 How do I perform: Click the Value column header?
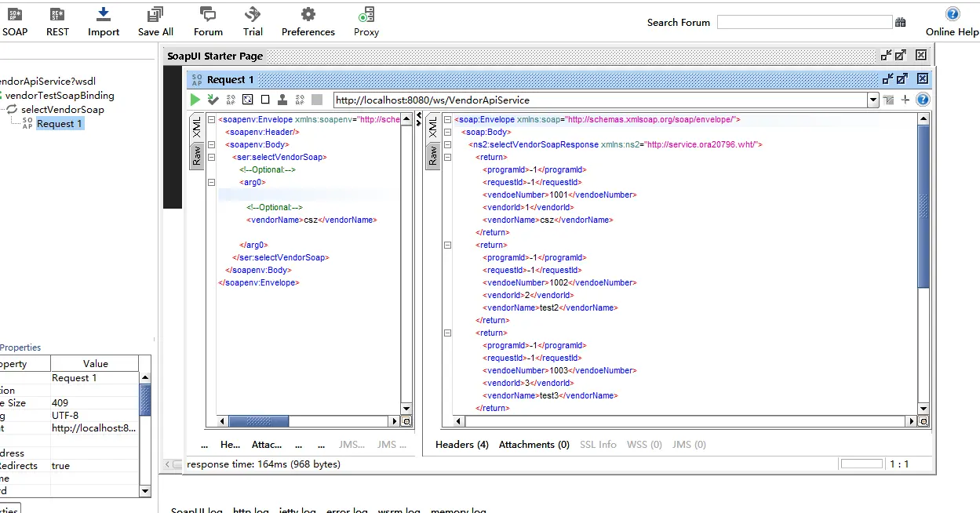[x=95, y=364]
